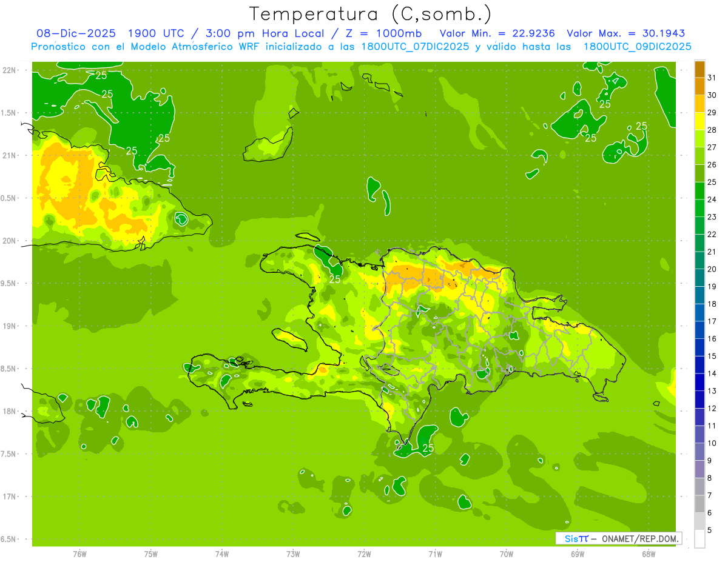
Task: Click the legend value 14
Action: click(x=712, y=373)
